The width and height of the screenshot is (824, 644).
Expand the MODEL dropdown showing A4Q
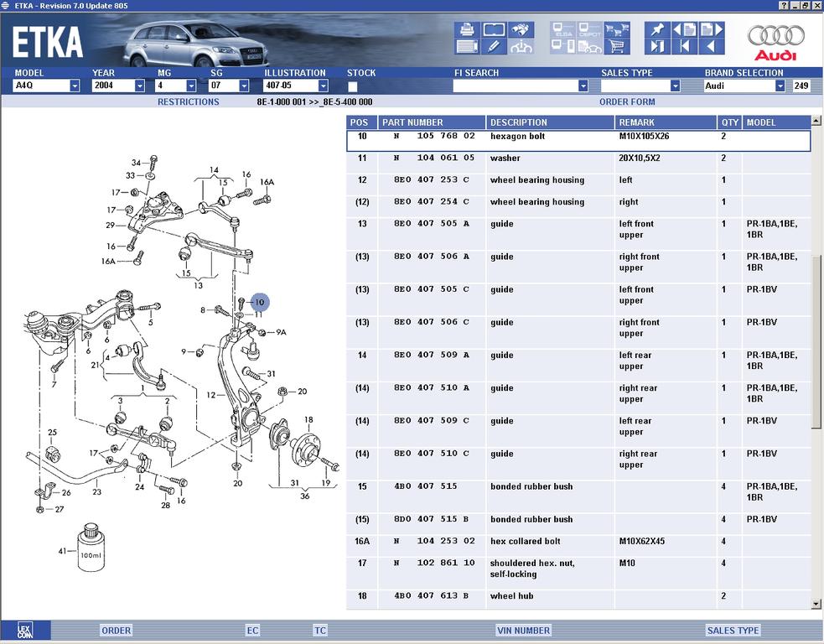pos(75,86)
